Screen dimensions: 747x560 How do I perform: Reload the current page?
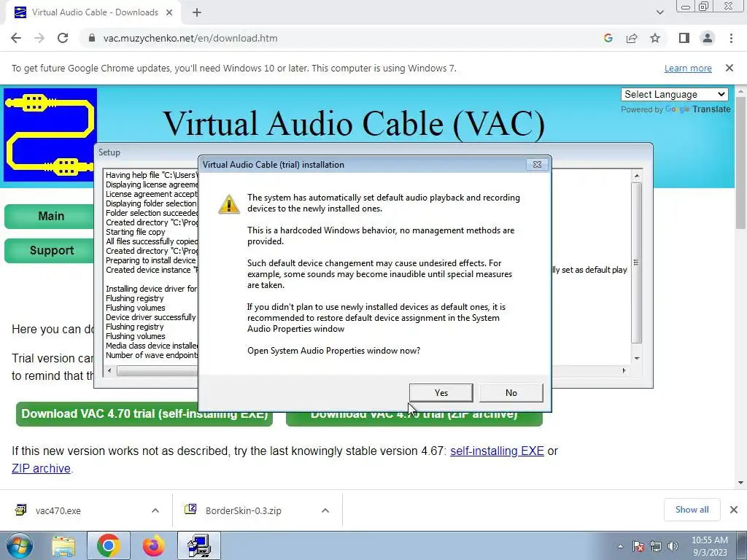point(63,38)
